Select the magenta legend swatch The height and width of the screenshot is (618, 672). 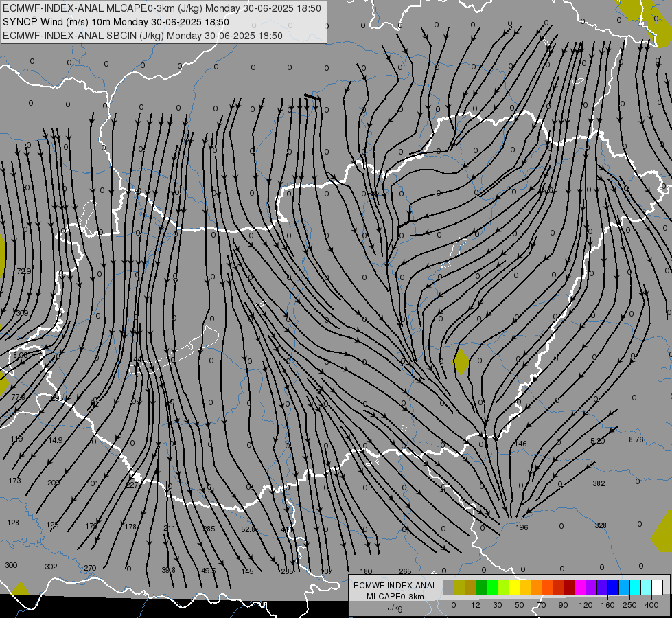[580, 587]
